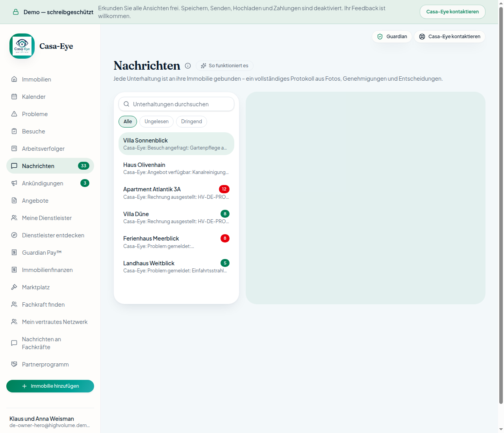
Task: Click the 3 badge next to Ankündigungen
Action: tap(85, 183)
